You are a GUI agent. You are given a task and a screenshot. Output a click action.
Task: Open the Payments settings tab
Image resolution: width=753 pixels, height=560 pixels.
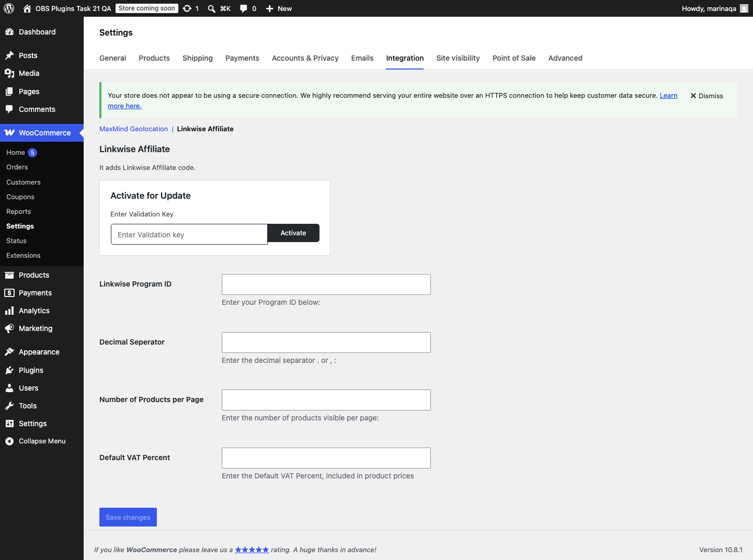click(x=242, y=58)
